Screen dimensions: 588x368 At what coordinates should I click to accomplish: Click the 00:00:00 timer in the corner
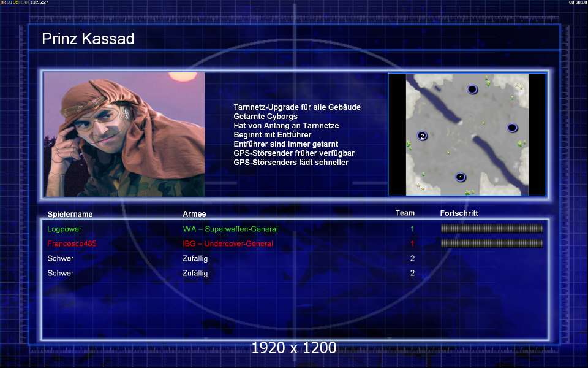pyautogui.click(x=578, y=2)
